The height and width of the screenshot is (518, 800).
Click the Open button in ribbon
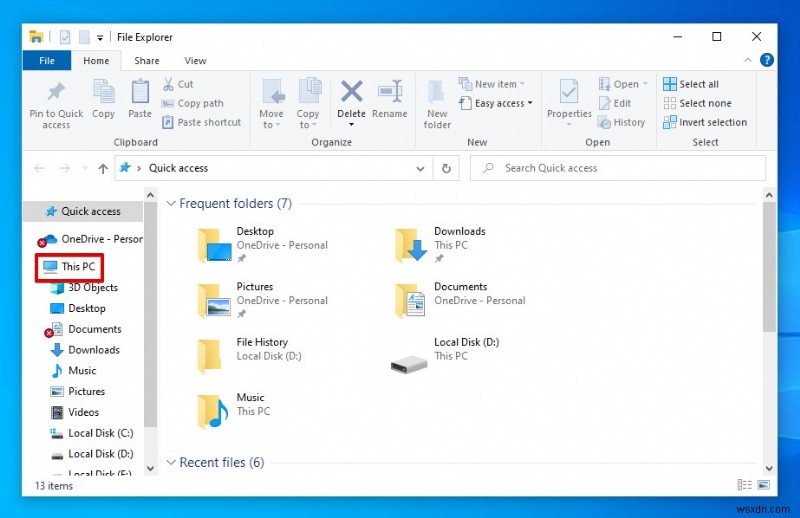623,84
